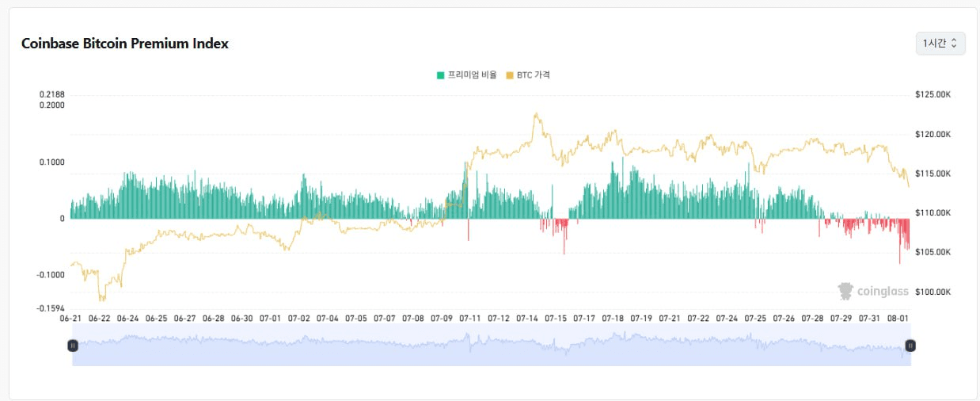Click the 07-01 date axis label
This screenshot has width=980, height=401.
click(x=271, y=318)
